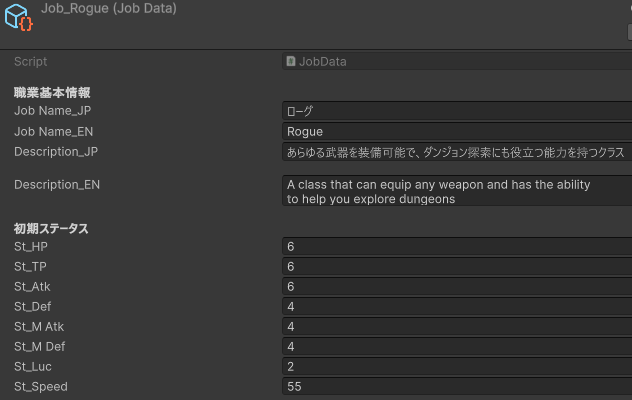Click the Job Name_EN field containing Rogue

pos(457,131)
